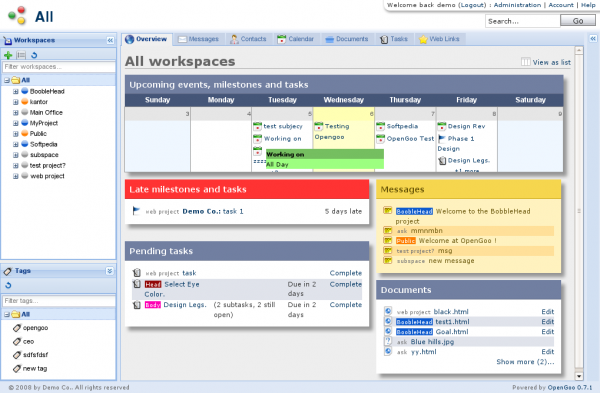The height and width of the screenshot is (393, 600).
Task: Complete the web project task
Action: pyautogui.click(x=346, y=273)
